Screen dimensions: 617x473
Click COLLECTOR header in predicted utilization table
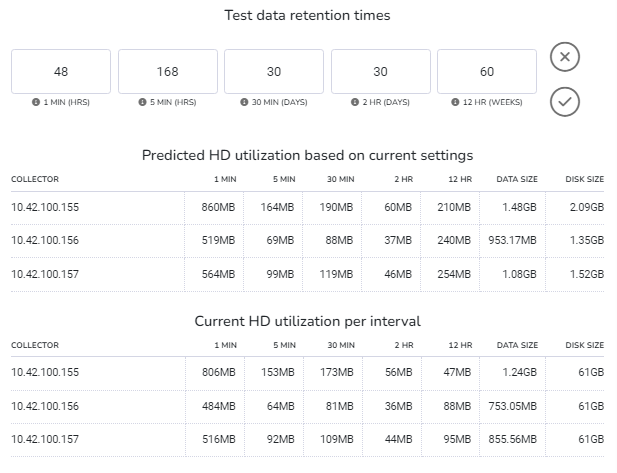pos(35,179)
